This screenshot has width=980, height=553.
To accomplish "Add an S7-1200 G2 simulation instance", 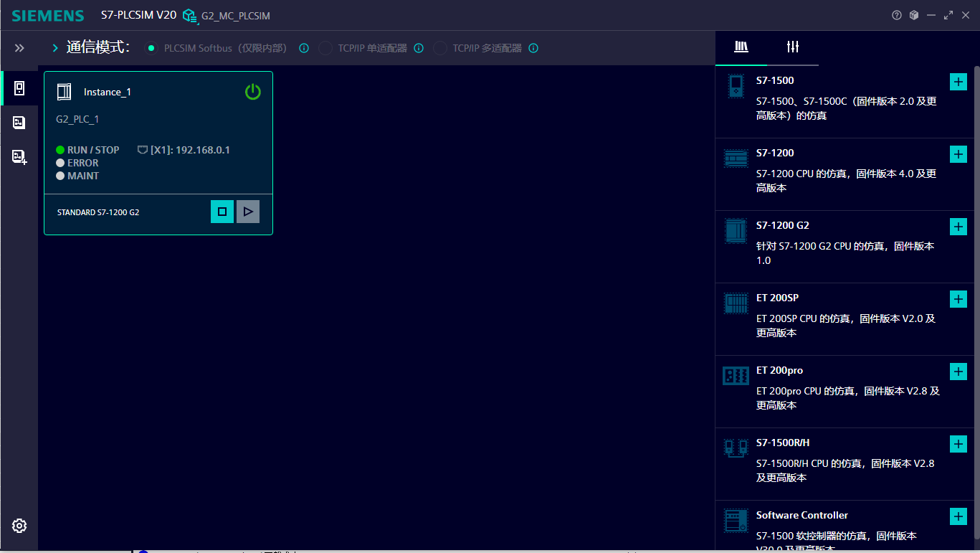I will click(958, 227).
